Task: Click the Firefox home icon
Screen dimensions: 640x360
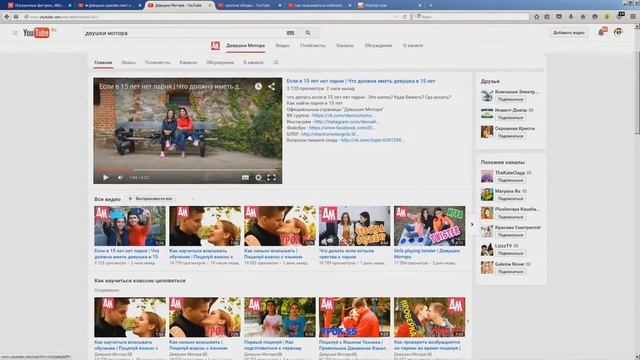Action: (582, 17)
